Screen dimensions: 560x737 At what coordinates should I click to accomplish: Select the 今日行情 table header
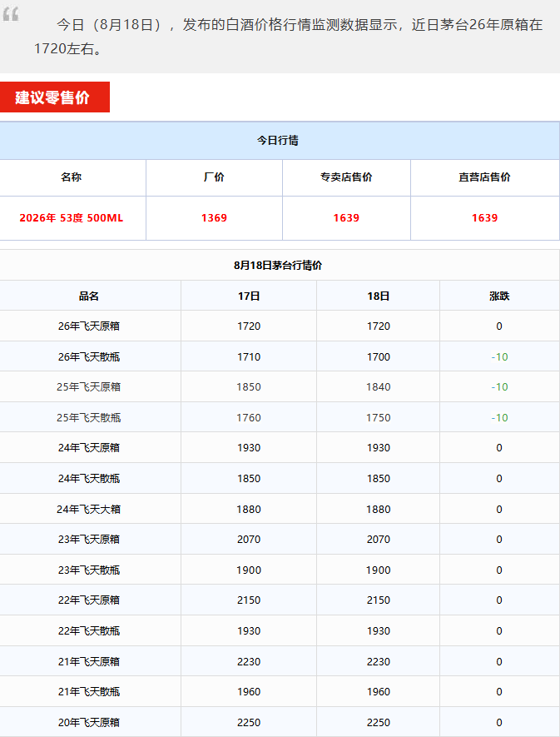point(278,141)
